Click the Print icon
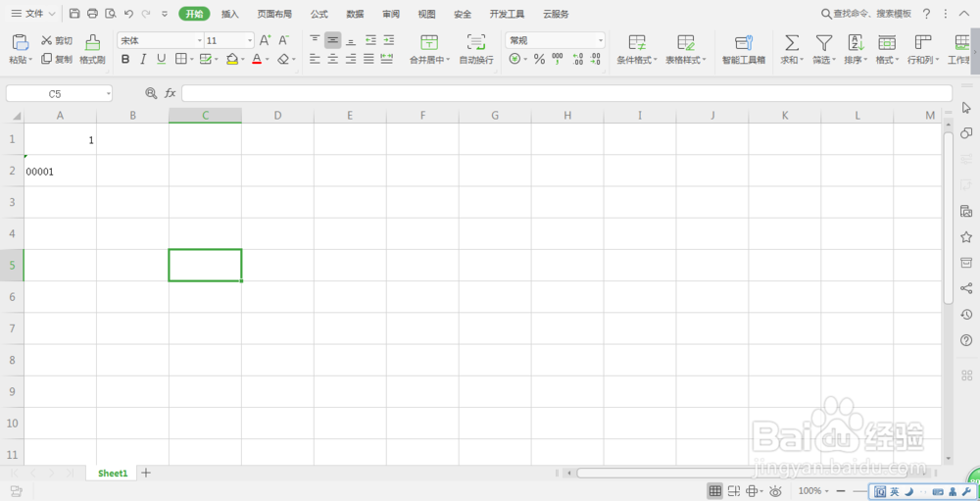Image resolution: width=980 pixels, height=501 pixels. click(x=92, y=13)
